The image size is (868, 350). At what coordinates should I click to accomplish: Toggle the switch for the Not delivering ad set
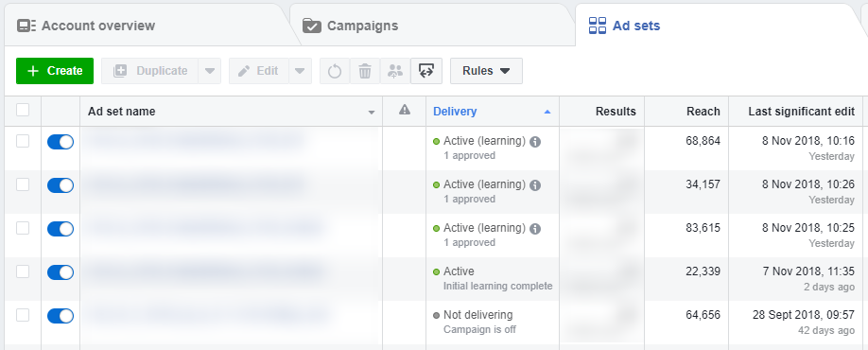pos(61,316)
